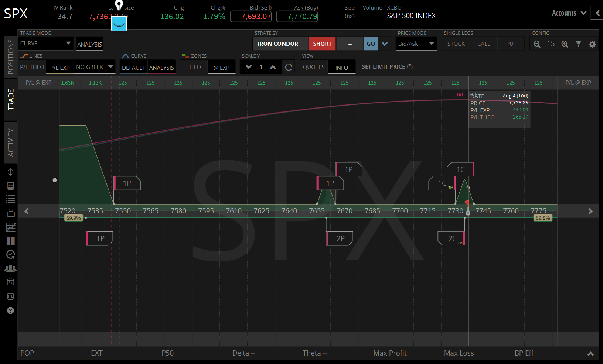Collapse the side panel with left arrow
Viewport: 603px width, 364px height.
click(597, 13)
